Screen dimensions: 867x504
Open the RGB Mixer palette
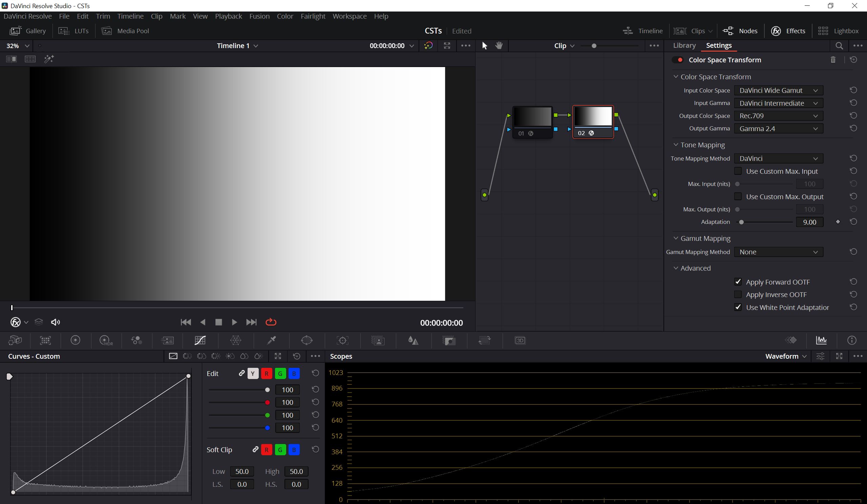[x=136, y=340]
